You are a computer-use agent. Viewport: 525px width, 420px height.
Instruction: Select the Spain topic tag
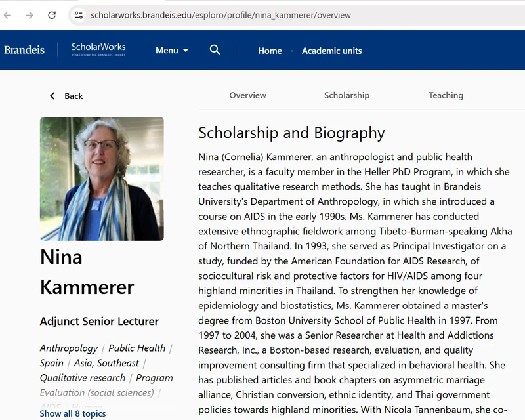tap(52, 363)
